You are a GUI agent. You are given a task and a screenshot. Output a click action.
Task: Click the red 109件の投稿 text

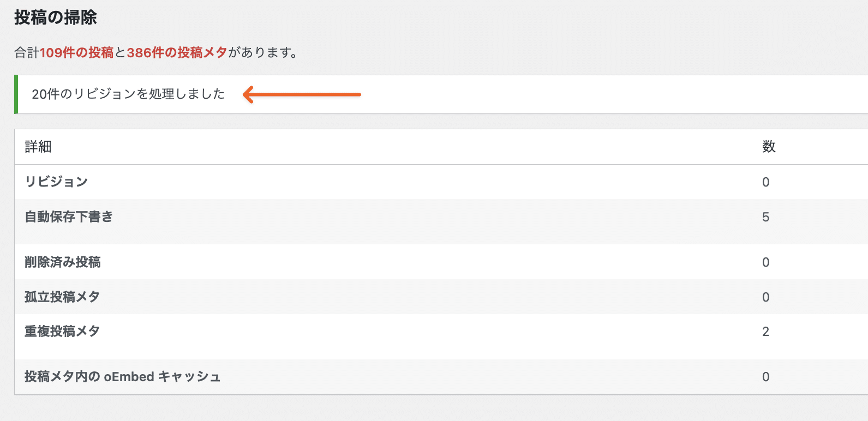coord(76,52)
